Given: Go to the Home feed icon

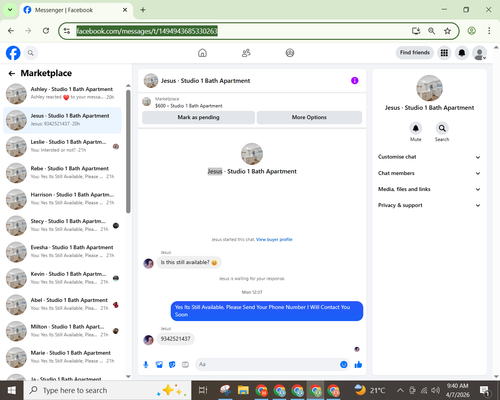Looking at the screenshot, I should pos(202,53).
